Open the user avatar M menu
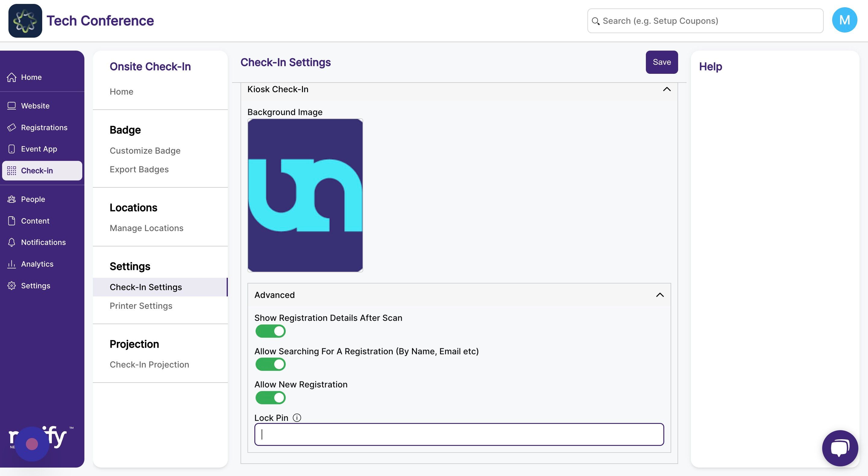The width and height of the screenshot is (868, 476). 844,20
